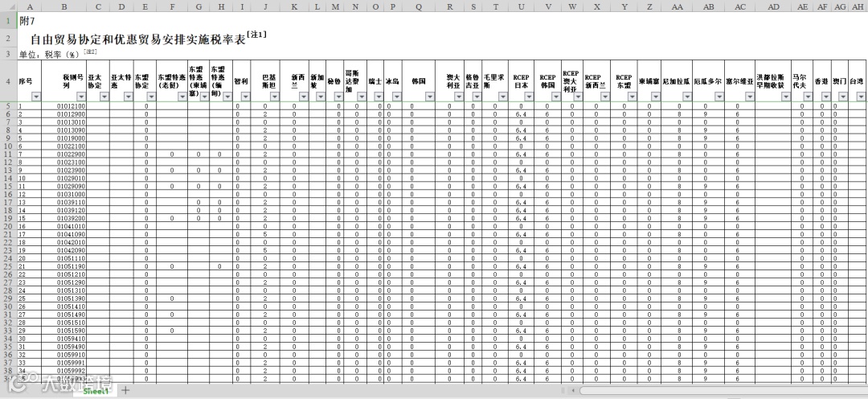Open the 洪都拉斯早期收获 filter dropdown
The width and height of the screenshot is (868, 399).
(x=786, y=97)
